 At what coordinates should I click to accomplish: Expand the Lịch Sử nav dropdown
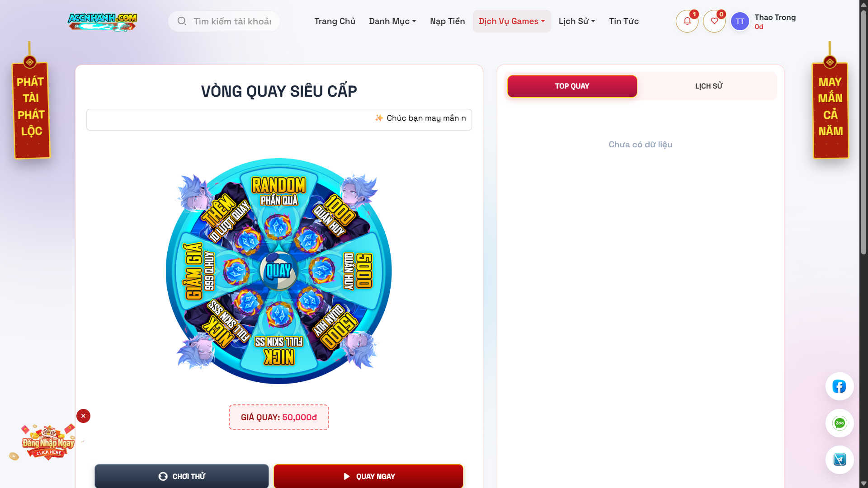pos(577,21)
